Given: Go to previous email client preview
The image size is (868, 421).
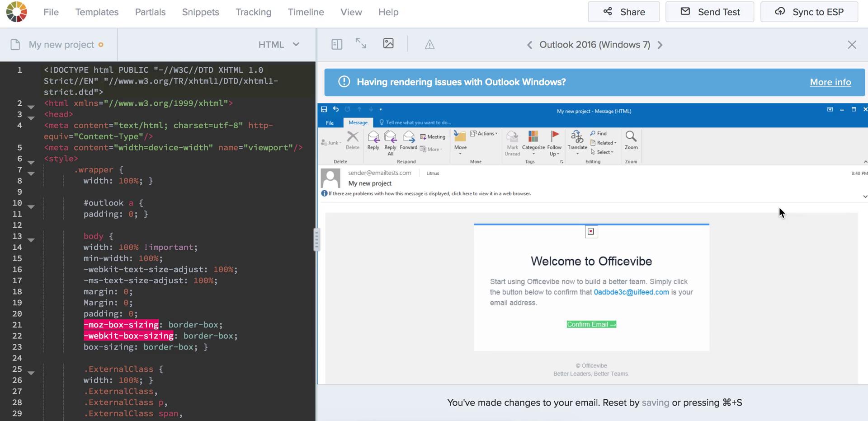Looking at the screenshot, I should [x=529, y=45].
